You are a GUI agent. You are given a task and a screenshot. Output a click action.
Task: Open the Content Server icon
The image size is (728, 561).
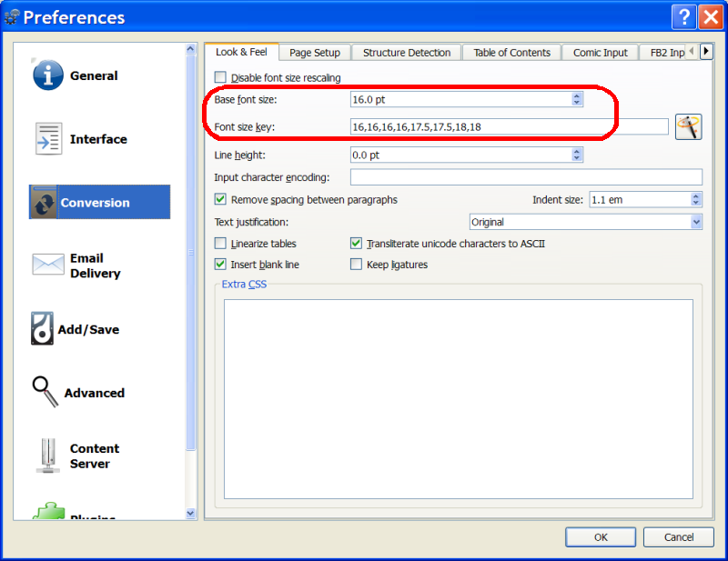coord(48,456)
